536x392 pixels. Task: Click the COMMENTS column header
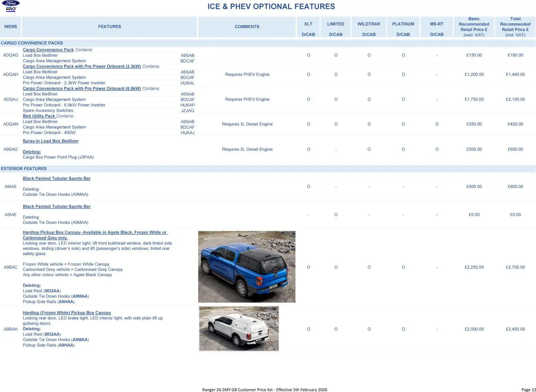coord(247,27)
